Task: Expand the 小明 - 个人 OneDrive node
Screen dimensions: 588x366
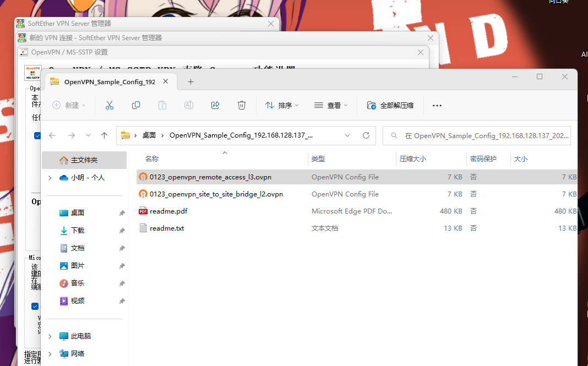Action: [50, 178]
